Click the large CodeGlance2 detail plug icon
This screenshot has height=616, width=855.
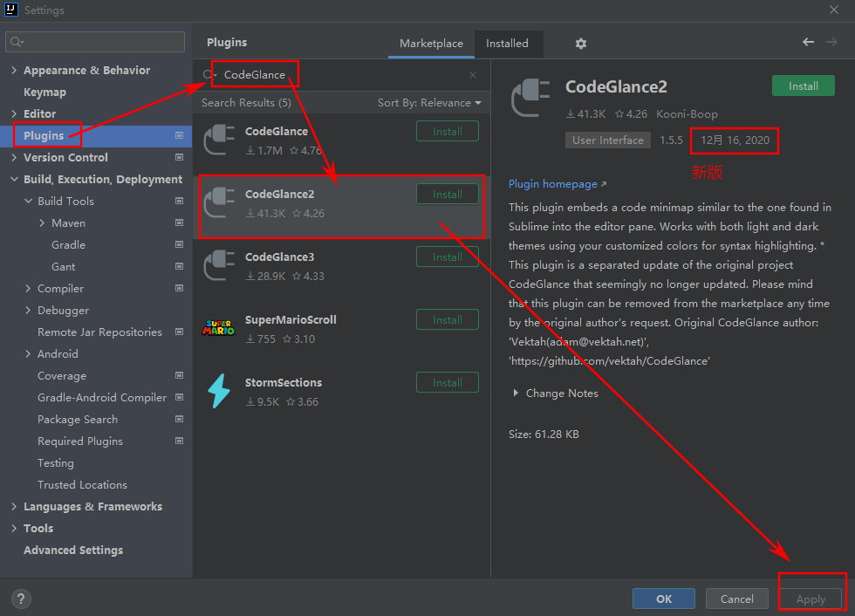tap(530, 98)
